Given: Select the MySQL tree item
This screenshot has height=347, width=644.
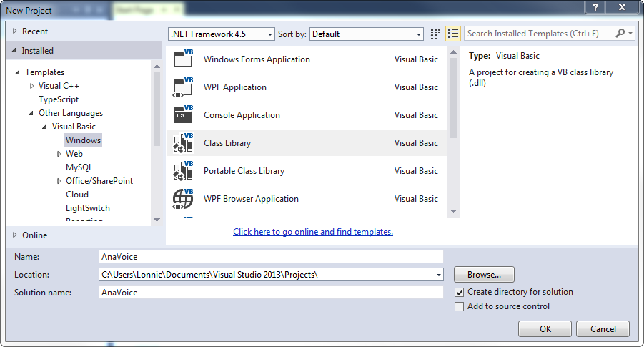Looking at the screenshot, I should 79,167.
